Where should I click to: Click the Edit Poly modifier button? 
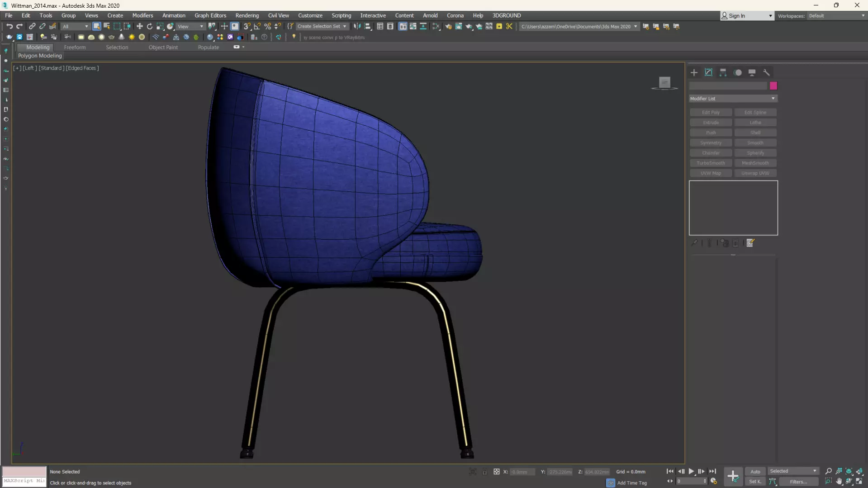[711, 112]
